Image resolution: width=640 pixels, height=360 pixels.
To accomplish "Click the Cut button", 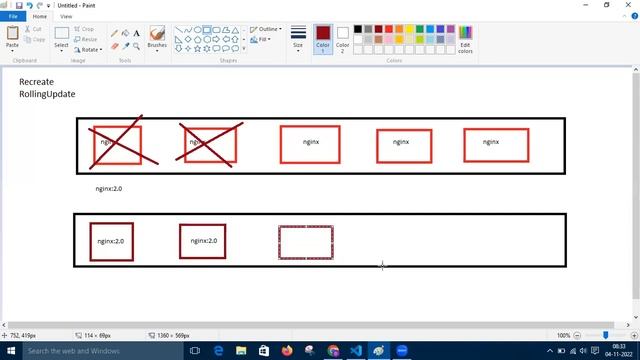I will (33, 29).
